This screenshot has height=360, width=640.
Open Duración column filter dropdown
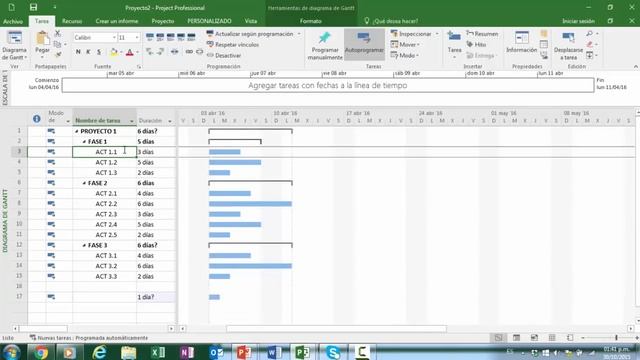170,121
